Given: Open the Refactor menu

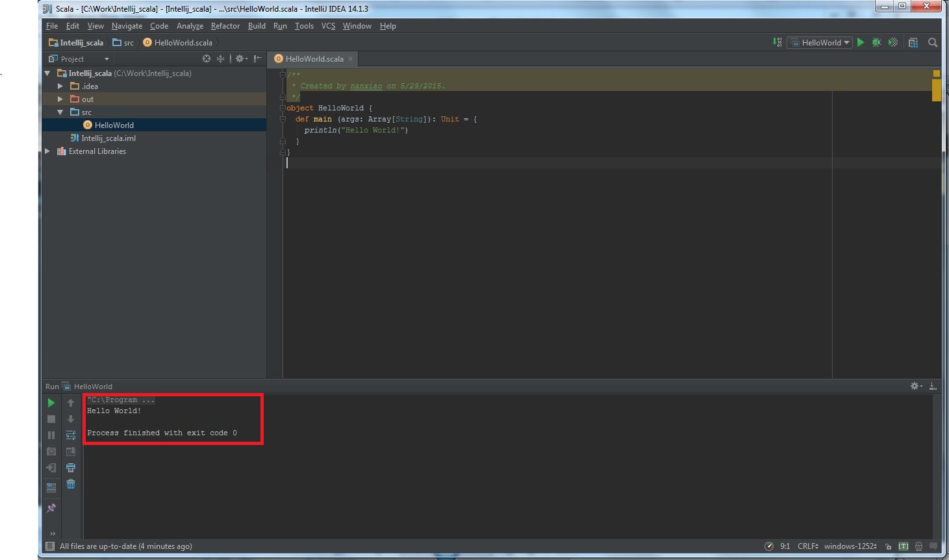Looking at the screenshot, I should pos(225,26).
